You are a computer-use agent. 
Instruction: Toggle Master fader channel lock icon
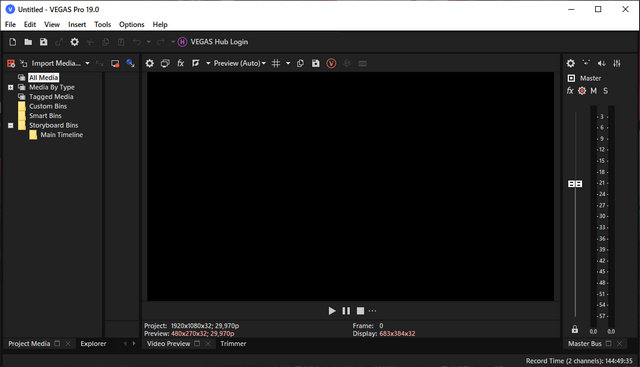tap(575, 329)
